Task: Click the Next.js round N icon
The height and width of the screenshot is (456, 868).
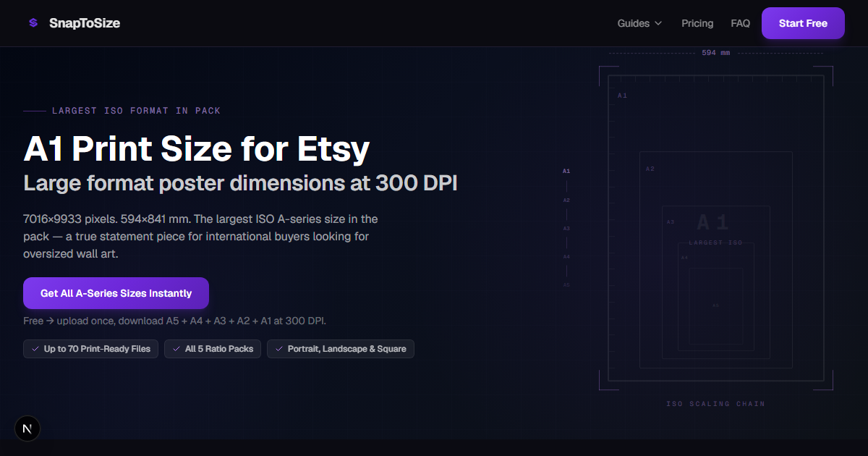Action: click(27, 428)
